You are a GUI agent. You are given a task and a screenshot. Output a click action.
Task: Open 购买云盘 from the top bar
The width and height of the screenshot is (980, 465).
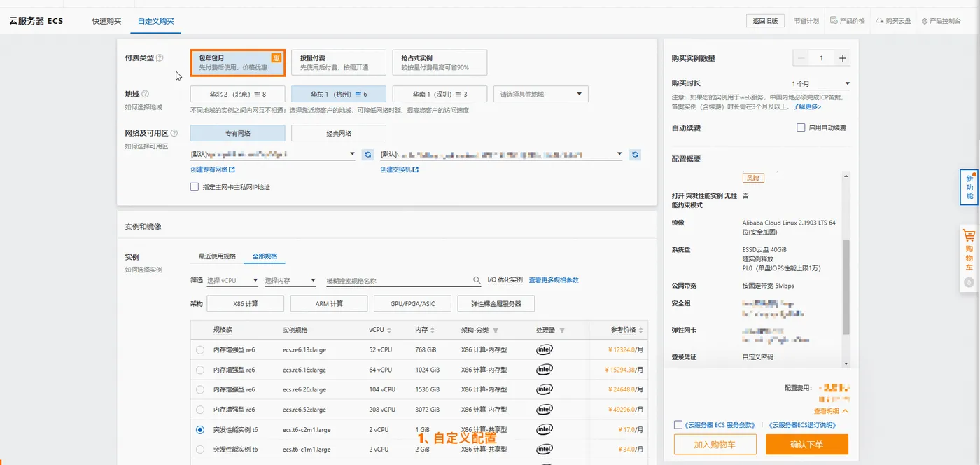click(893, 21)
